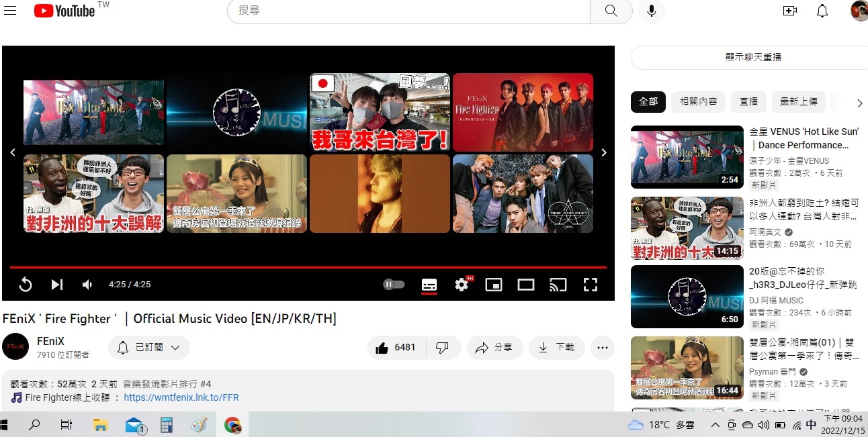Open the FEniX channel name link
Screen dimensions: 868x437
click(x=51, y=341)
